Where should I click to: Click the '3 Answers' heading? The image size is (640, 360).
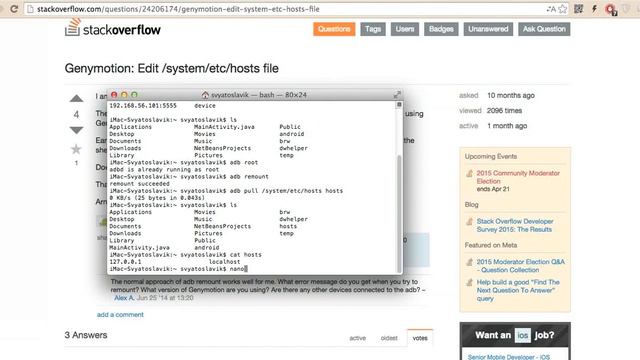(86, 335)
